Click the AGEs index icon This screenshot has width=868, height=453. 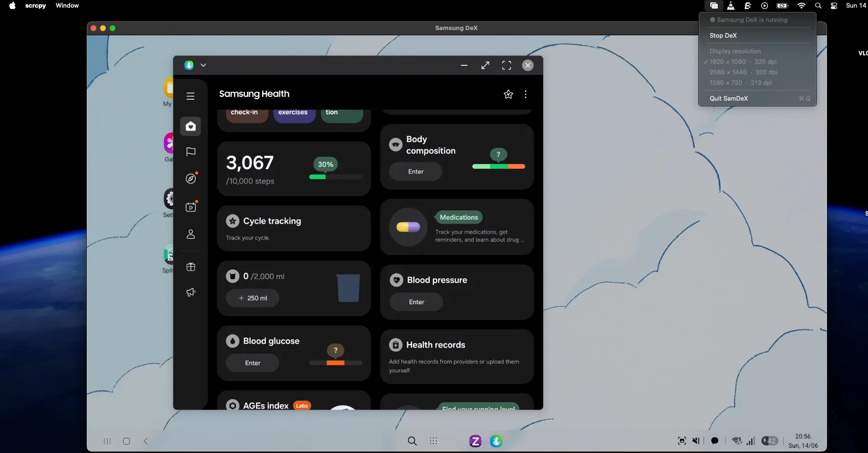(233, 405)
